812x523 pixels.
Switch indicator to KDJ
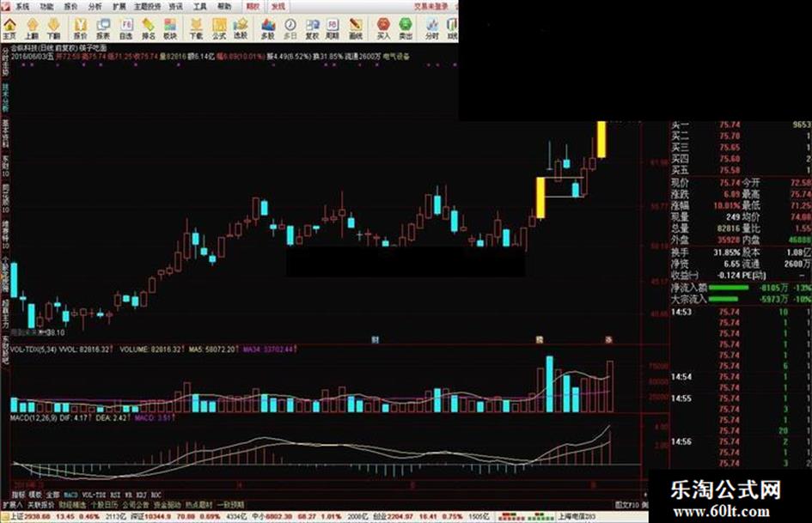pyautogui.click(x=142, y=495)
